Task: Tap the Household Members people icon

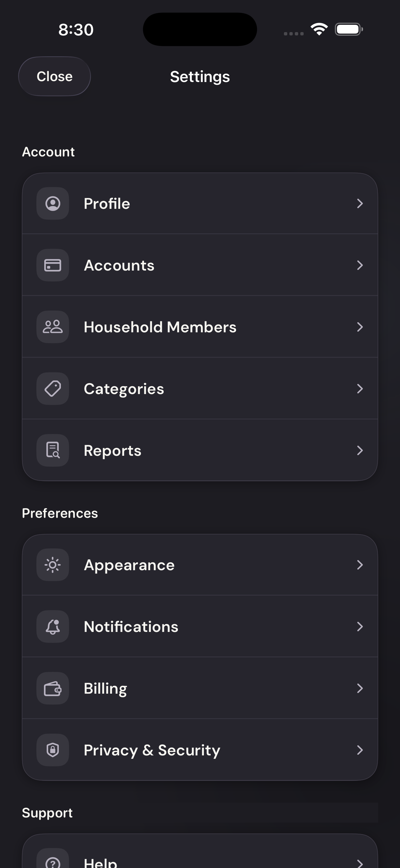Action: [53, 327]
